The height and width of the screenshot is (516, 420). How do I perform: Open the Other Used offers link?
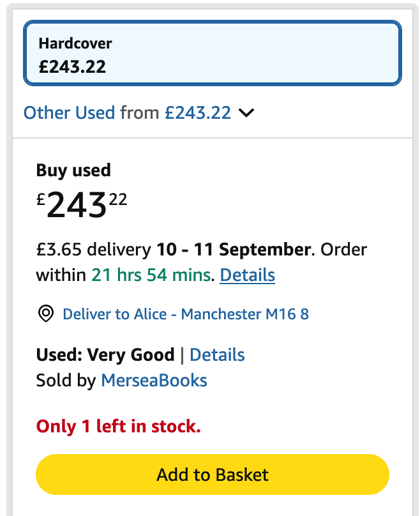(x=69, y=113)
